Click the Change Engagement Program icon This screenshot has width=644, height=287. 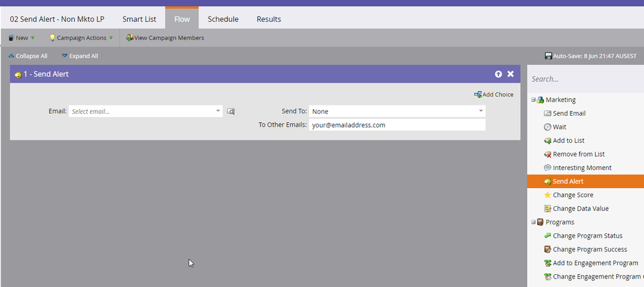click(547, 276)
